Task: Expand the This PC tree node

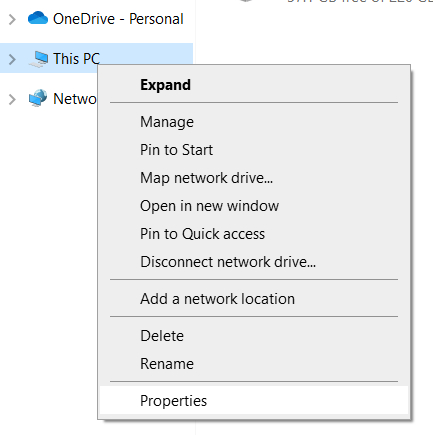Action: [x=12, y=59]
